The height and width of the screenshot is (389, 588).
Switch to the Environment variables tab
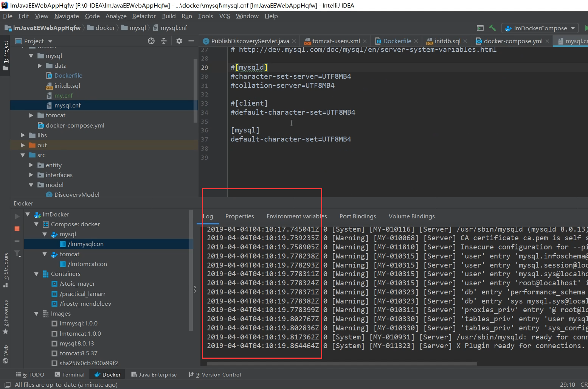(x=296, y=216)
